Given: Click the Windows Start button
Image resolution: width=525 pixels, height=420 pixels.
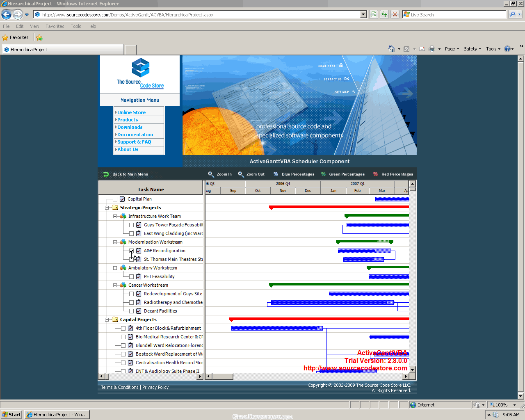Looking at the screenshot, I should tap(11, 415).
